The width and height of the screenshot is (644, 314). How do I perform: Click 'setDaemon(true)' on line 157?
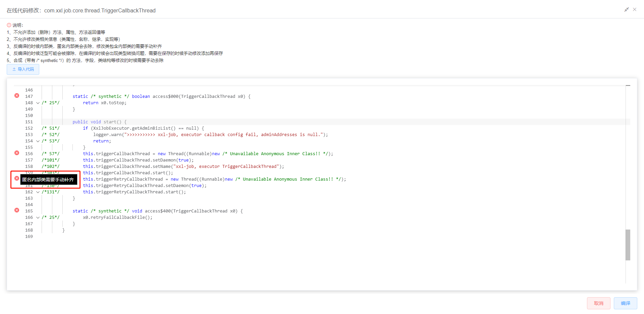point(172,160)
